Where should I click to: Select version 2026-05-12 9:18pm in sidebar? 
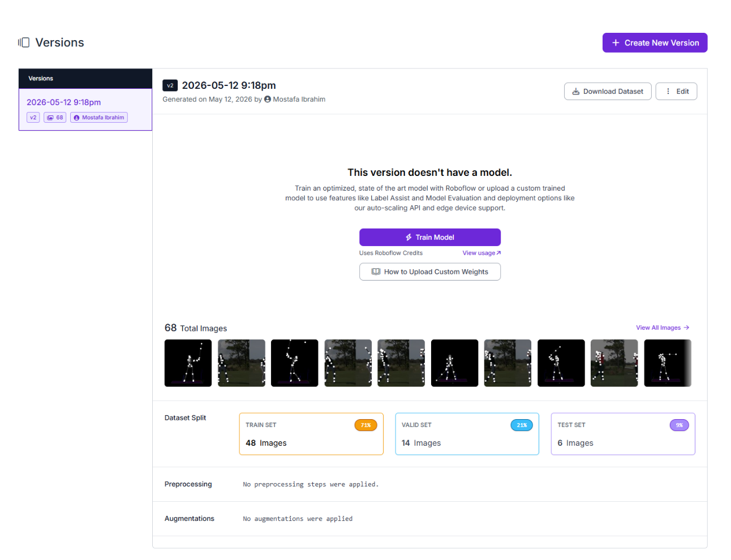[x=85, y=109]
